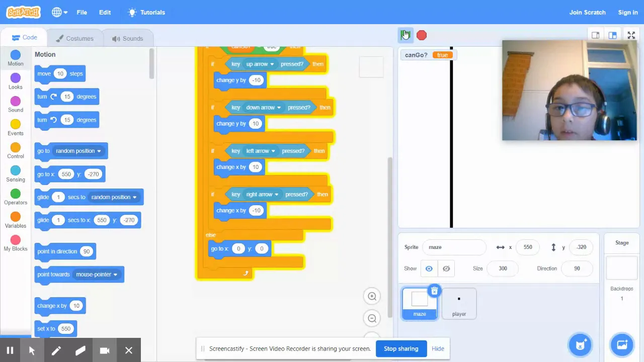This screenshot has width=644, height=362.
Task: Zoom out the code workspace
Action: (x=372, y=318)
